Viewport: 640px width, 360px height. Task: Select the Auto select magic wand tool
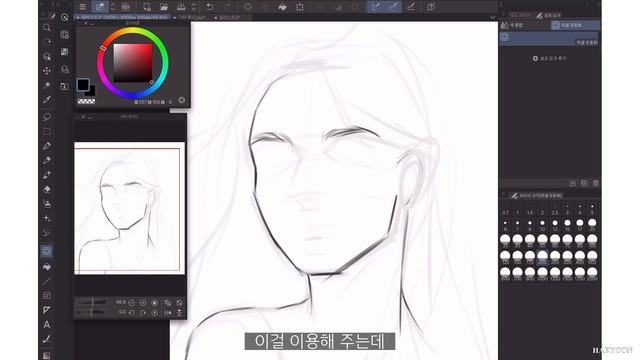pyautogui.click(x=47, y=85)
